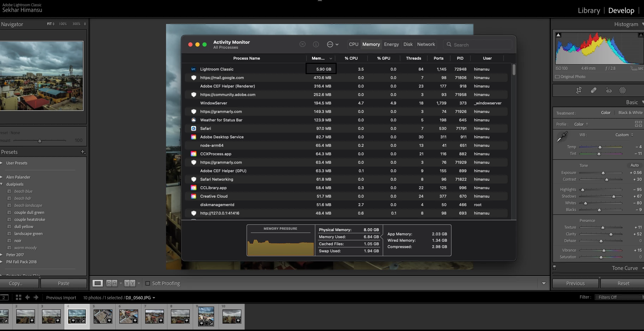This screenshot has height=331, width=644.
Task: Open the Profile Color dropdown
Action: click(581, 124)
